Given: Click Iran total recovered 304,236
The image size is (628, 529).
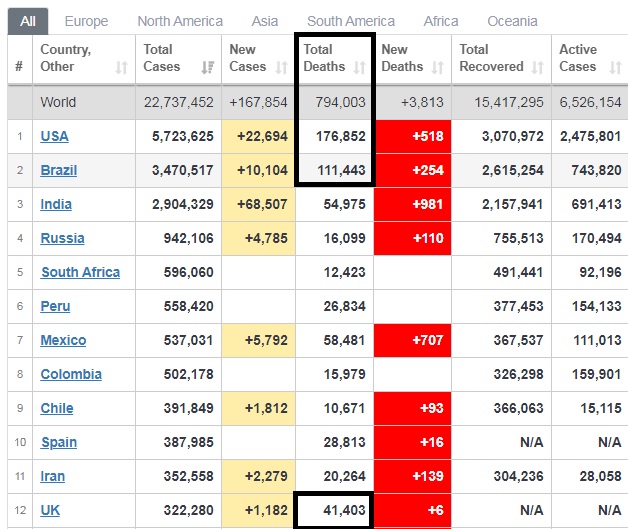Looking at the screenshot, I should pos(518,477).
